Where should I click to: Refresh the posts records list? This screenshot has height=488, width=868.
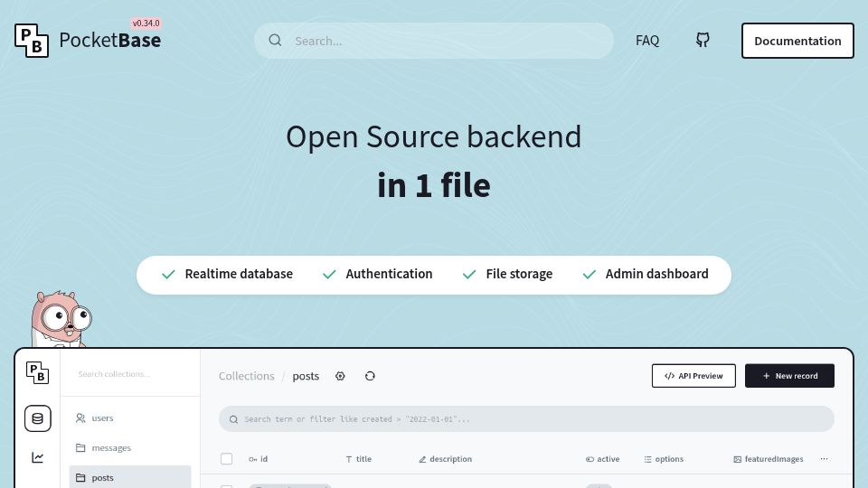pos(370,376)
